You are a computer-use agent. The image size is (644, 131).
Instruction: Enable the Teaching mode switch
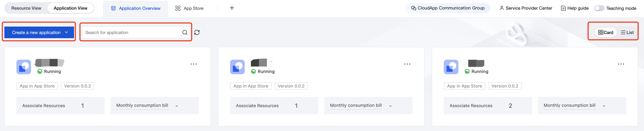click(x=599, y=8)
